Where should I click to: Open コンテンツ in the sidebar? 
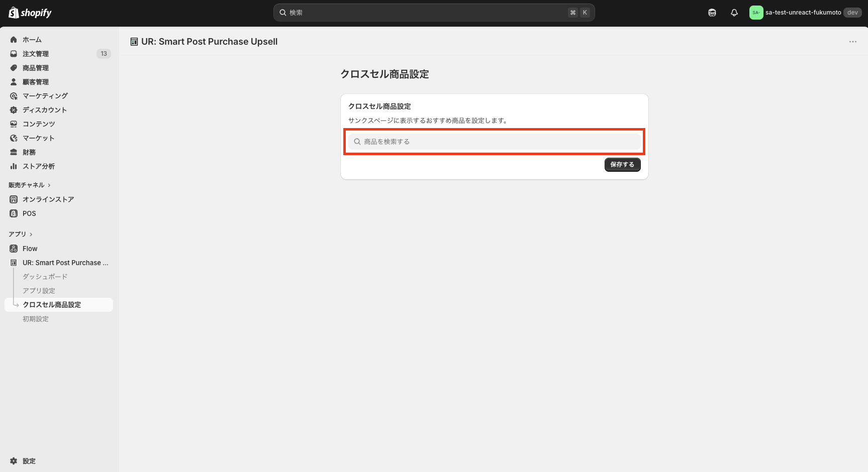(59, 124)
